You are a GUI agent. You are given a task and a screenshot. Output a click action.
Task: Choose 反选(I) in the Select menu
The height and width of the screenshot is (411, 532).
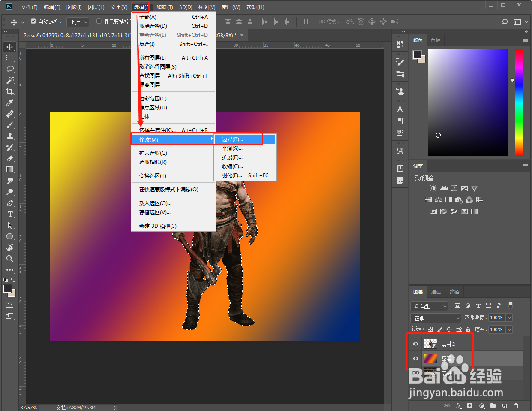pyautogui.click(x=173, y=44)
